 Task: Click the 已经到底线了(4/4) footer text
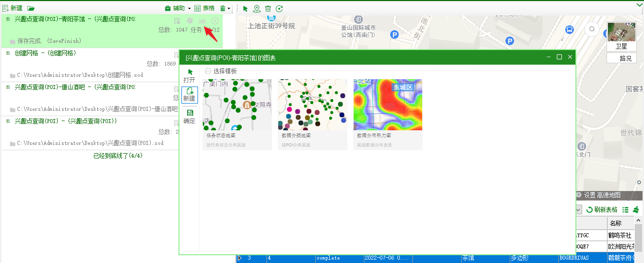[118, 156]
